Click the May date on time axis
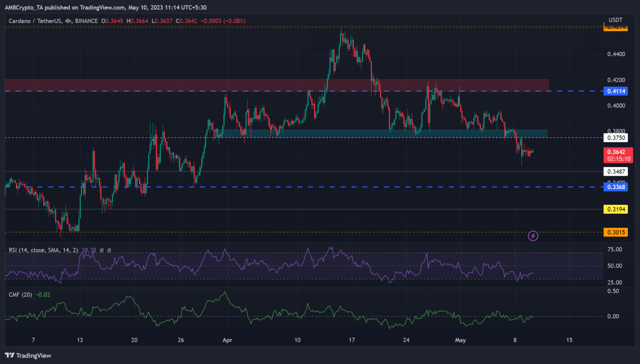The width and height of the screenshot is (640, 364). coord(460,340)
